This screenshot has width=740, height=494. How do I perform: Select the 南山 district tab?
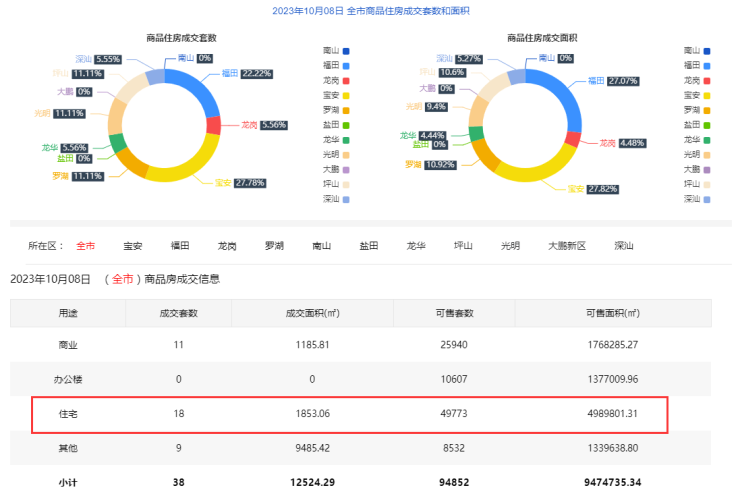(321, 245)
